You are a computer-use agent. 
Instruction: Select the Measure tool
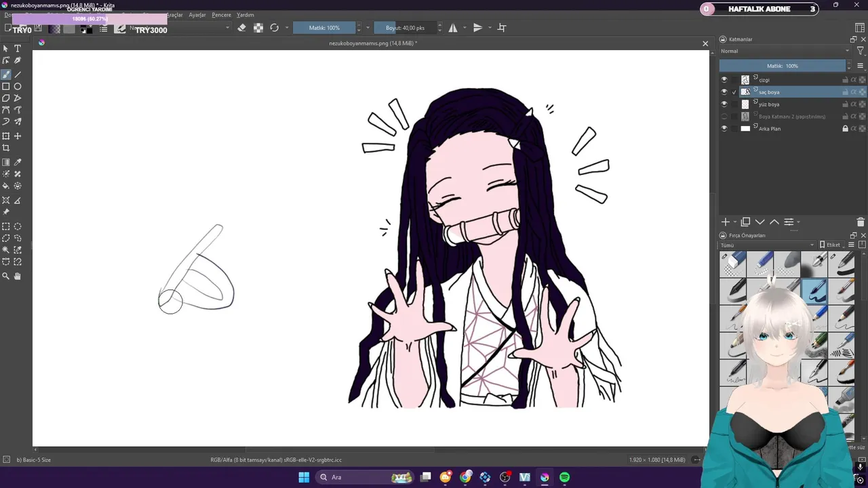tap(18, 201)
